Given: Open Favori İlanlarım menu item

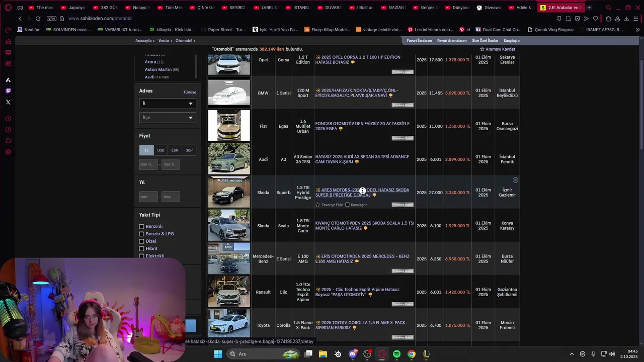Looking at the screenshot, I should pos(419,41).
